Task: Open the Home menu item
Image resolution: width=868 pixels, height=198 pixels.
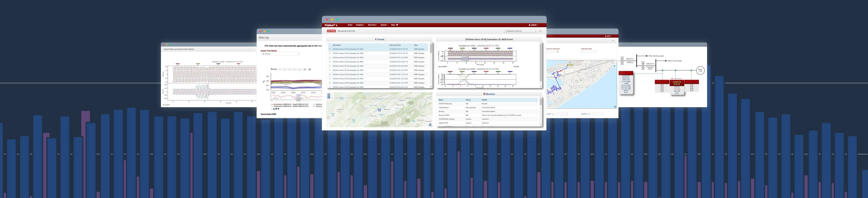Action: tap(350, 25)
